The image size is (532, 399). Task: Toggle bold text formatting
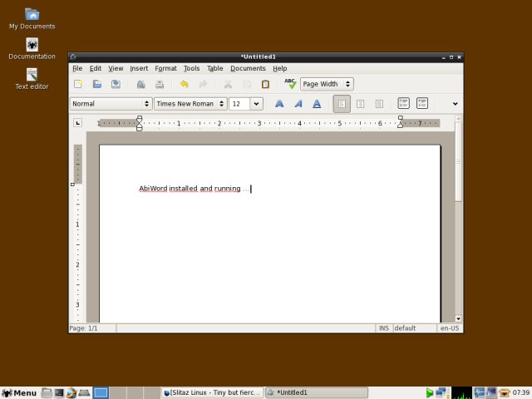click(x=279, y=103)
